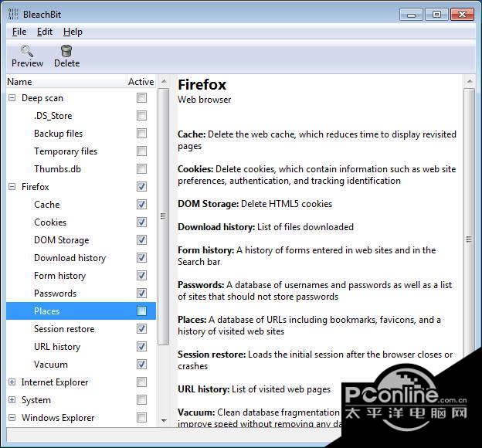Uncheck the Cookies checkbox
The image size is (482, 448).
click(x=141, y=222)
